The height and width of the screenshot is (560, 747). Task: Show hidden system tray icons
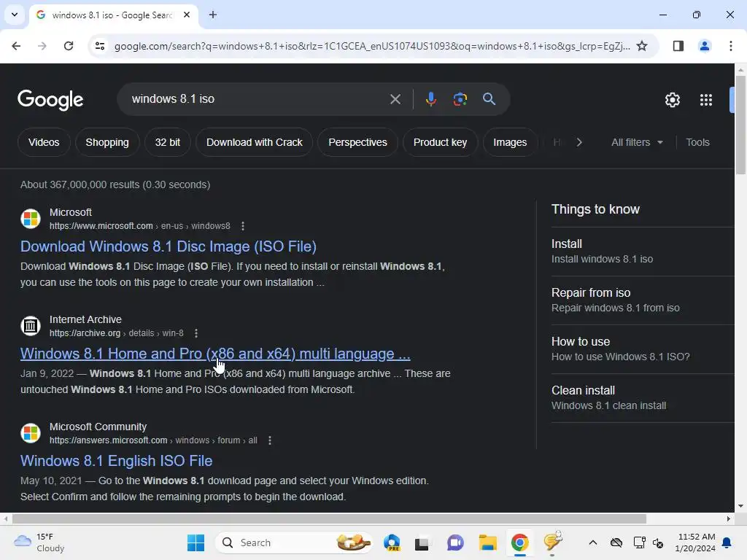592,542
